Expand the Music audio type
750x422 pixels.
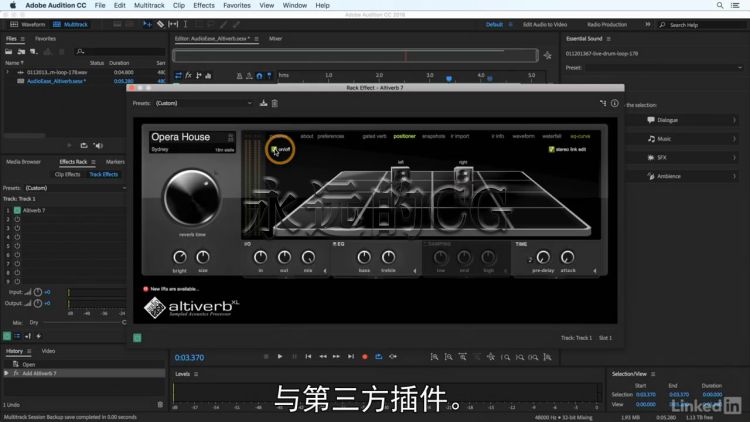coord(684,139)
